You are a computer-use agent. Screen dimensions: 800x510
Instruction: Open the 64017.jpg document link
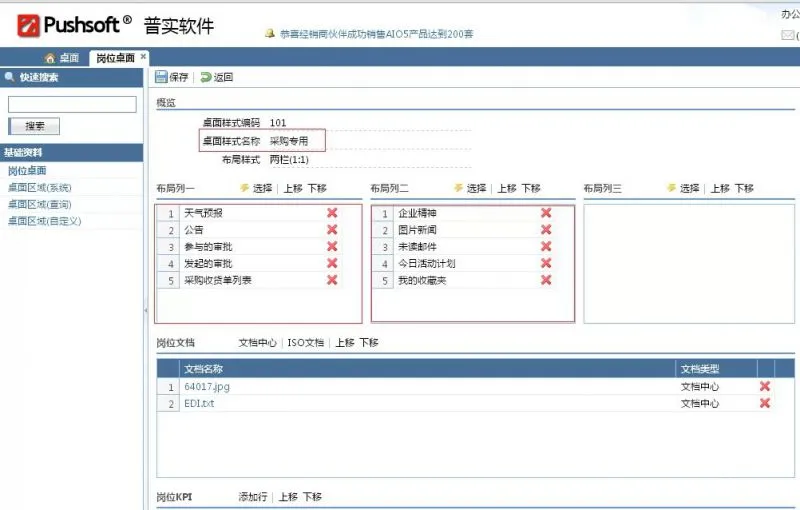(207, 387)
